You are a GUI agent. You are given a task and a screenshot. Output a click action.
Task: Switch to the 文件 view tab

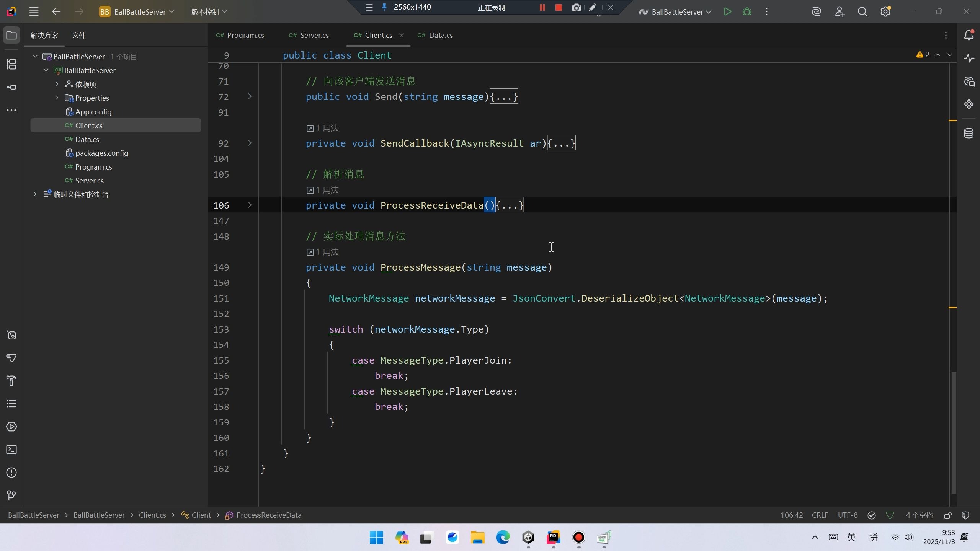[x=78, y=35]
